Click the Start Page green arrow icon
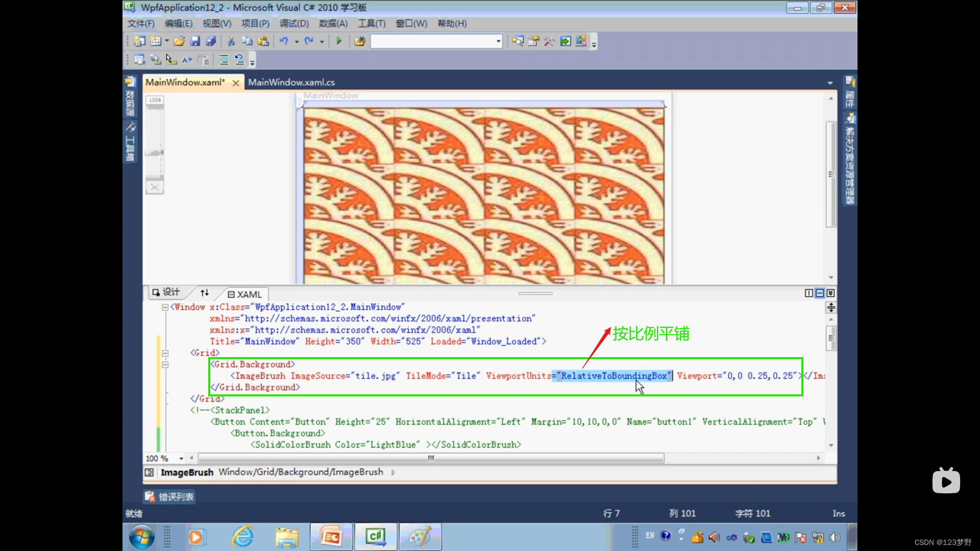The width and height of the screenshot is (980, 551). coord(566,41)
